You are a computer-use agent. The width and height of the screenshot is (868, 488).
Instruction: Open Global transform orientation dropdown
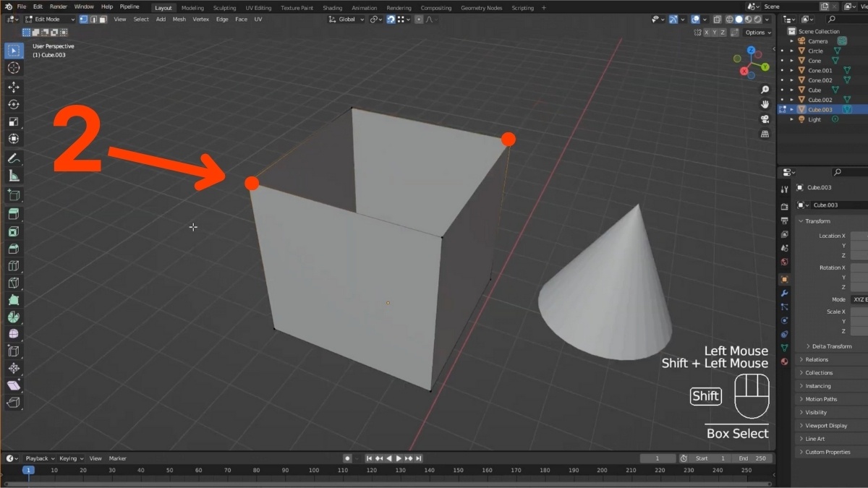pyautogui.click(x=347, y=20)
